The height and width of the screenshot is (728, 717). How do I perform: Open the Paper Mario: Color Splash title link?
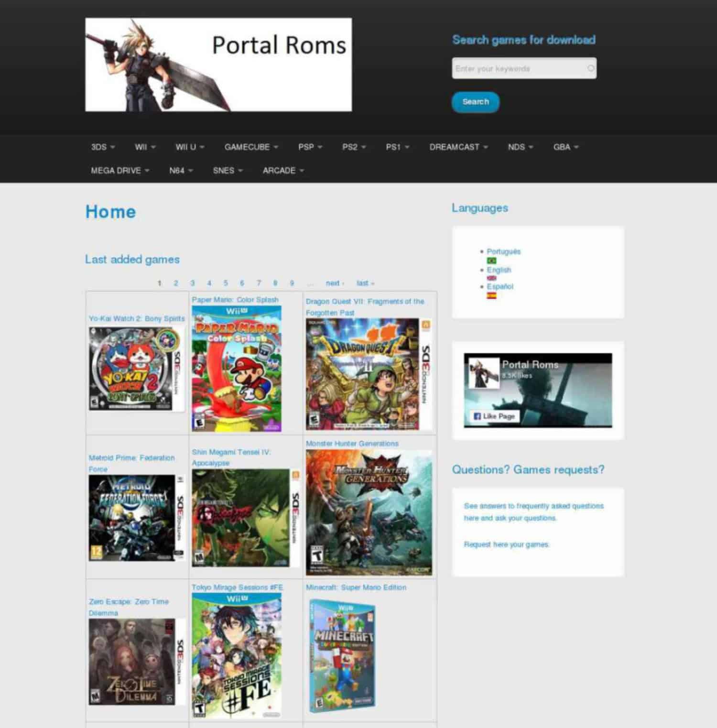point(235,300)
